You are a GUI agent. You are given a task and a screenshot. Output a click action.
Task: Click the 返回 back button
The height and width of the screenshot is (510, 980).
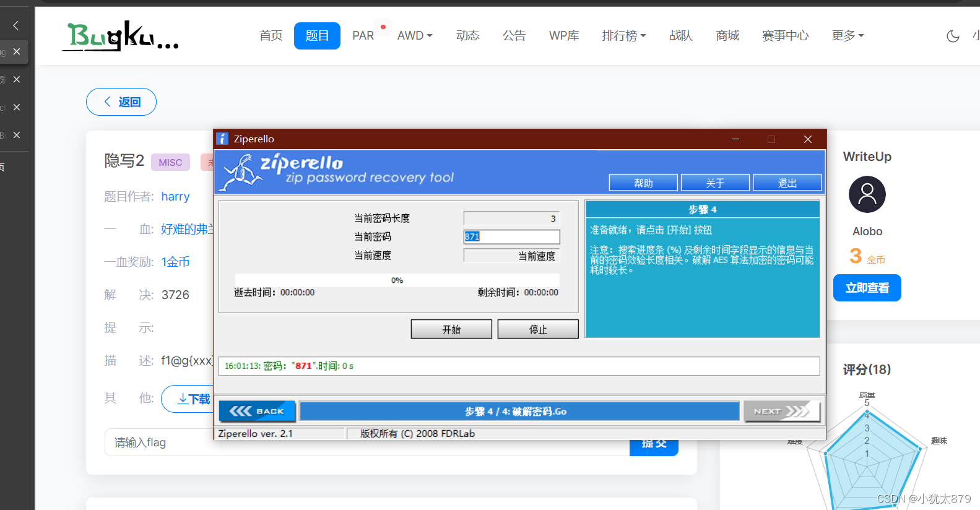click(121, 102)
